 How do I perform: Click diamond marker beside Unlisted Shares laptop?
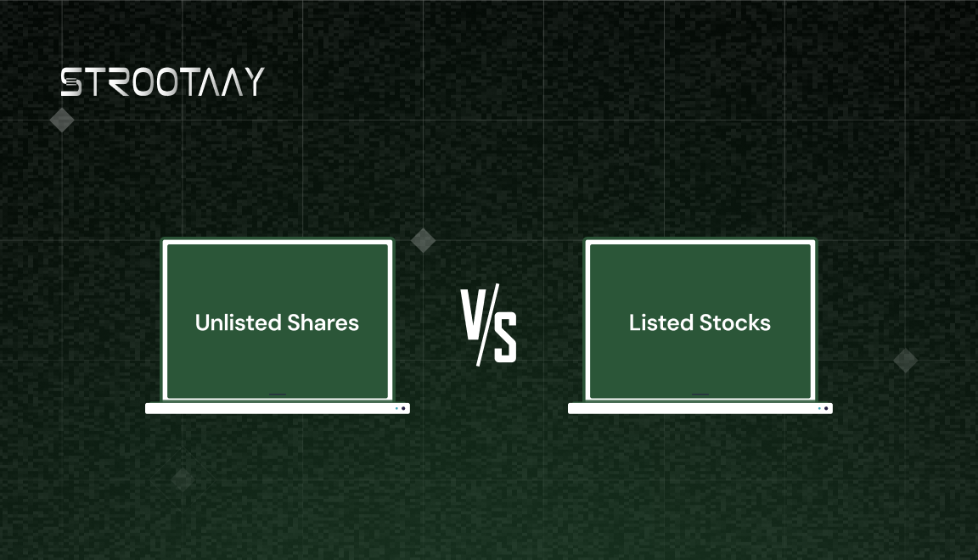coord(423,240)
